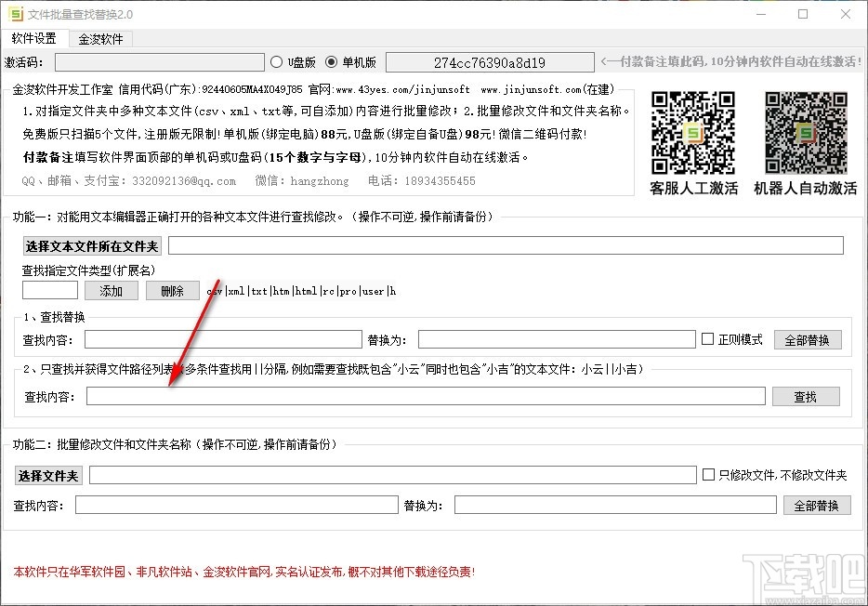Click the robot auto-activation QR code
Viewport: 868px width, 606px height.
click(806, 133)
